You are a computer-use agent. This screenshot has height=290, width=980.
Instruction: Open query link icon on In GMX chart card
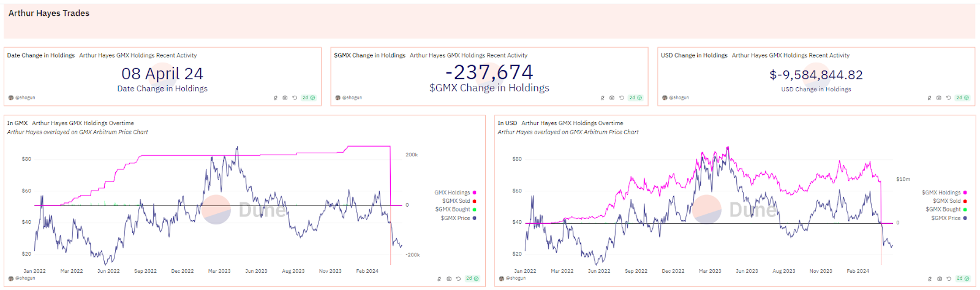pyautogui.click(x=439, y=278)
